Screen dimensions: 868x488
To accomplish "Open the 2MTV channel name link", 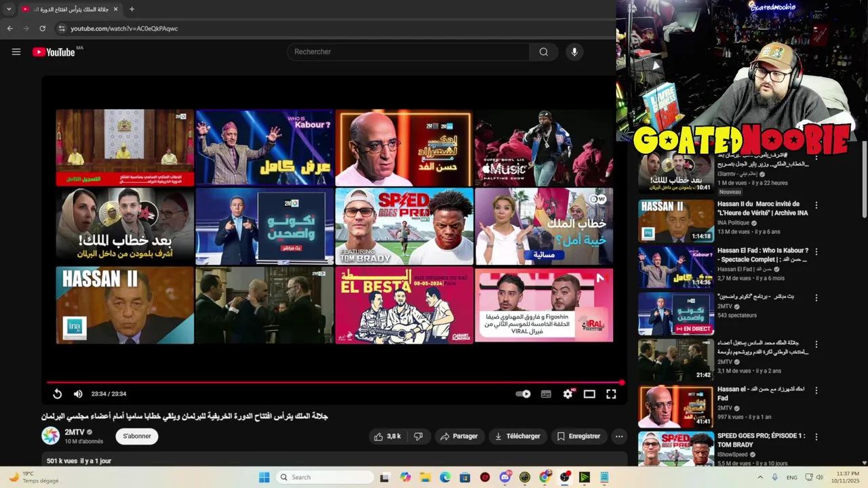I will (75, 432).
